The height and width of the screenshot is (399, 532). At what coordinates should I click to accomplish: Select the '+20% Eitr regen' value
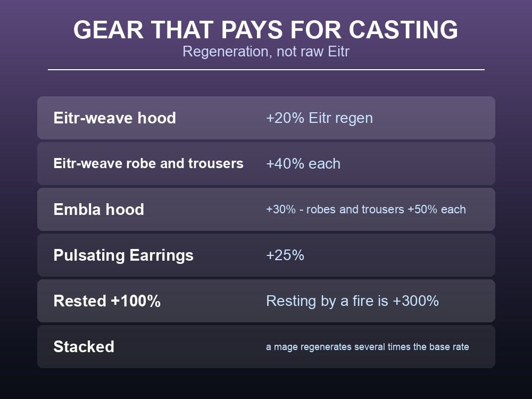[x=319, y=118]
